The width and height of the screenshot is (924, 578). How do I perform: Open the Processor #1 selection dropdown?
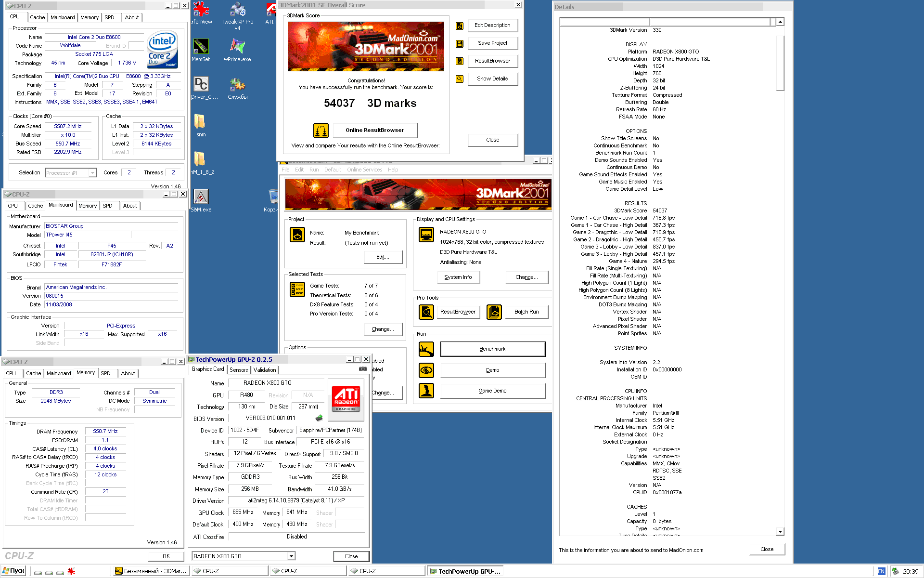(x=92, y=173)
